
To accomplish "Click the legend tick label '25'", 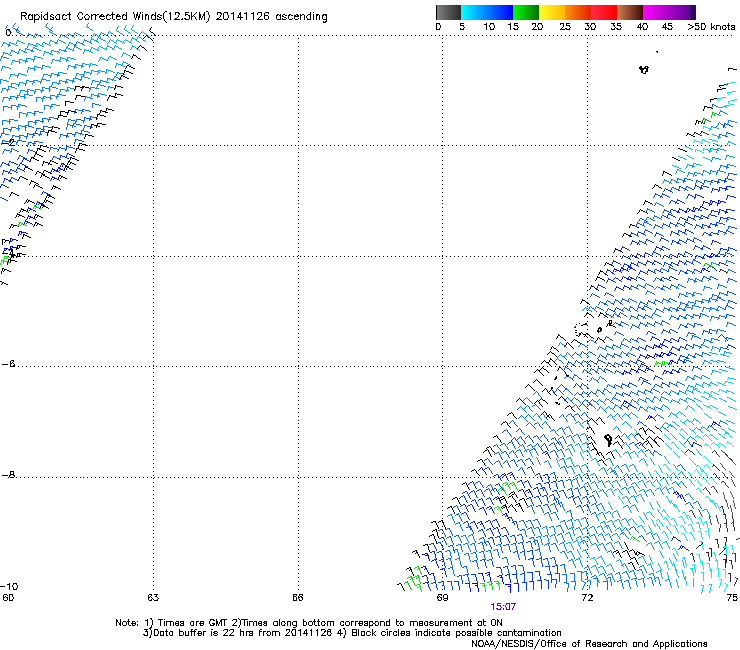I will [565, 27].
